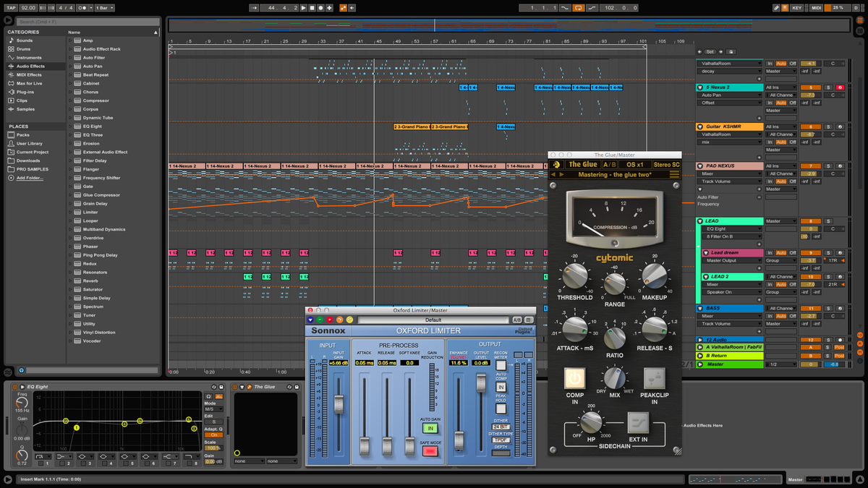The width and height of the screenshot is (868, 488).
Task: Click the tempo field showing 92.00
Action: pyautogui.click(x=28, y=7)
